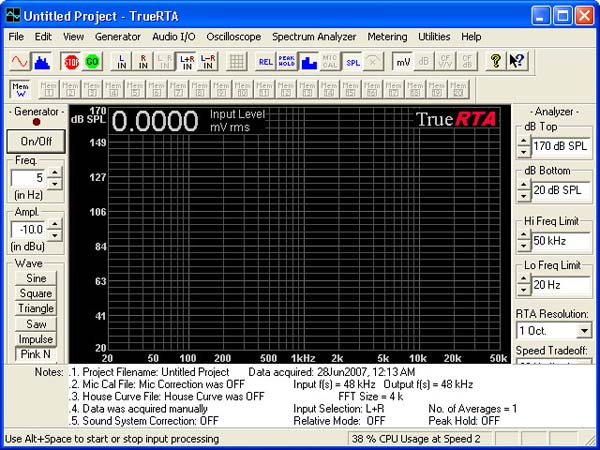Select L IN input channel

point(122,61)
